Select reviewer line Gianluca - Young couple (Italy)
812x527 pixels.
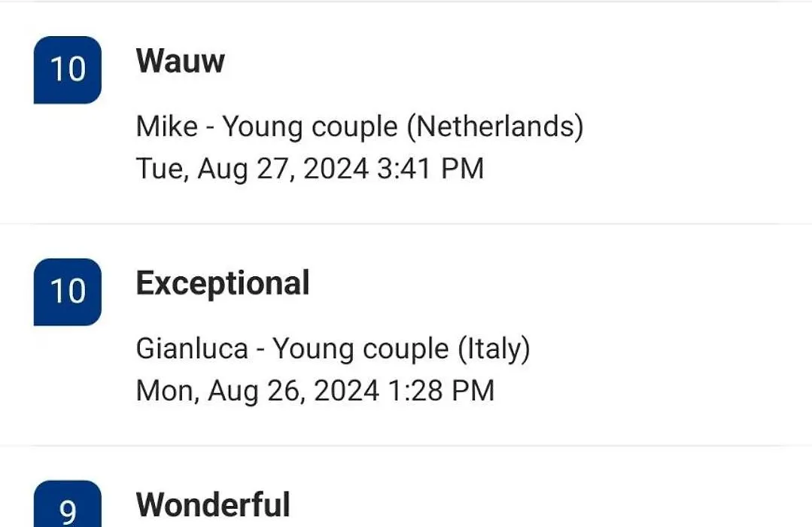pyautogui.click(x=333, y=349)
